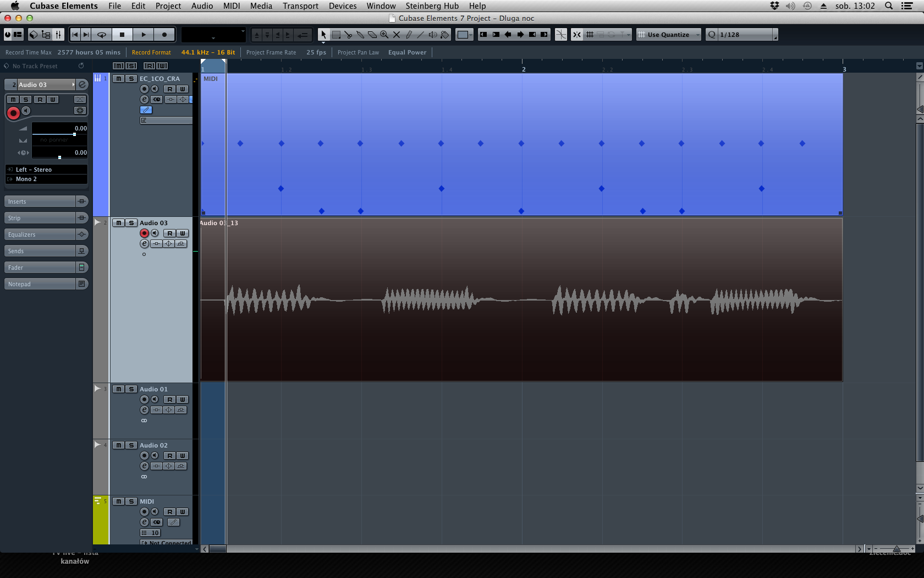Disable record enable on Audio 03 track
924x578 pixels.
[x=144, y=233]
